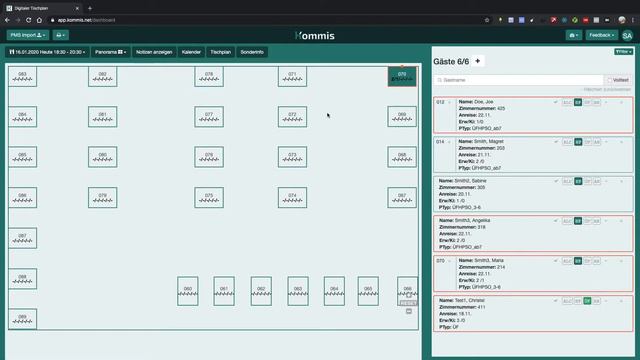Image resolution: width=640 pixels, height=360 pixels.
Task: Toggle ALC option for Smith, Magret
Action: (567, 142)
